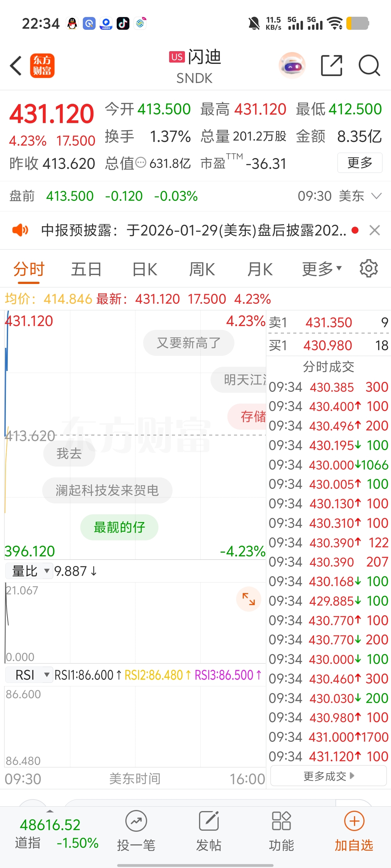This screenshot has width=391, height=868.
Task: Tap the battery status icon
Action: click(357, 24)
